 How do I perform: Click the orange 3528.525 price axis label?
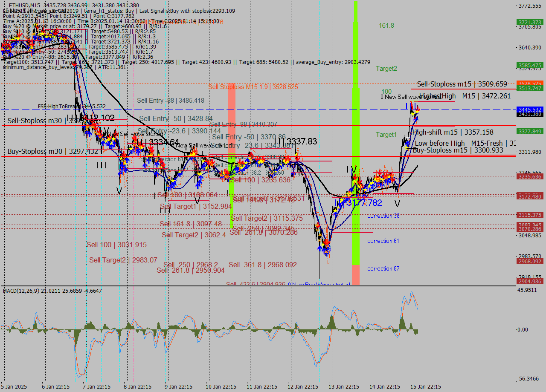pyautogui.click(x=529, y=84)
